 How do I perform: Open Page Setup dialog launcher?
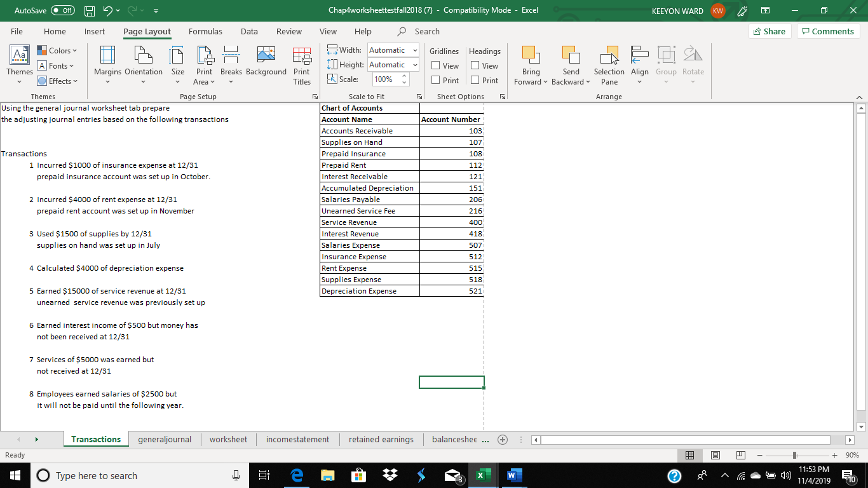pyautogui.click(x=315, y=97)
